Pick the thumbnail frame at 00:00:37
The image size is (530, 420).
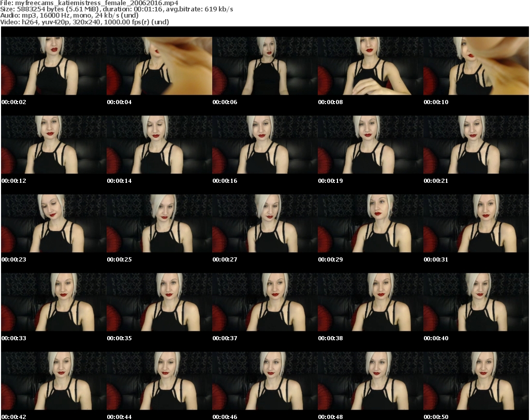(x=265, y=302)
